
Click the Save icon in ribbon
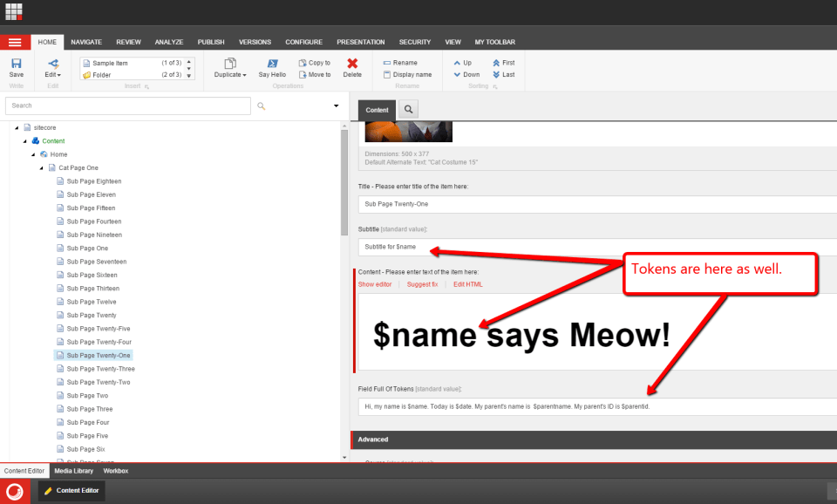(x=16, y=65)
